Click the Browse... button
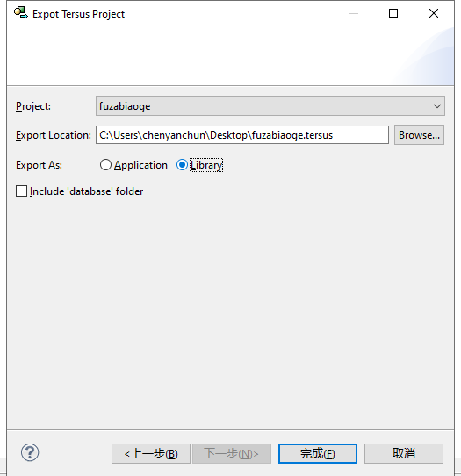Viewport: 461px width, 476px height. (x=419, y=134)
